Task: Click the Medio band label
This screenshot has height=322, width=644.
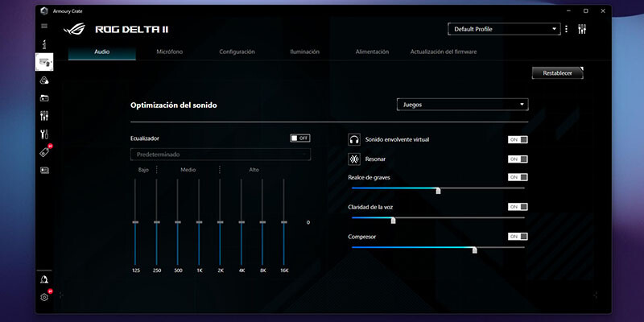Action: [188, 170]
